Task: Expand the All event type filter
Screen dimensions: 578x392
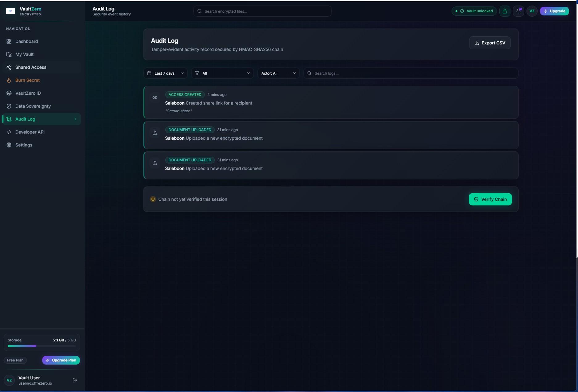Action: [222, 73]
